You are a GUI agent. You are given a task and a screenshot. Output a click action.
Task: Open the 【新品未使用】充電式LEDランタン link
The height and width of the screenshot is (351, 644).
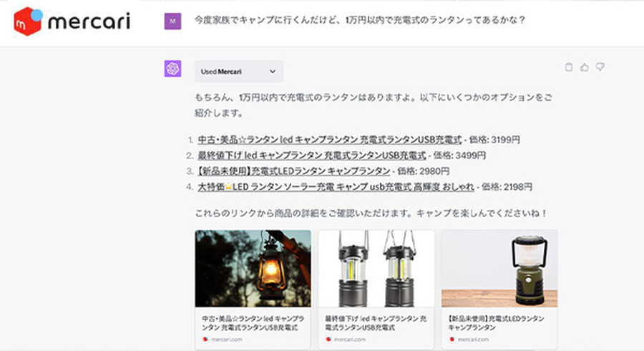tap(293, 171)
